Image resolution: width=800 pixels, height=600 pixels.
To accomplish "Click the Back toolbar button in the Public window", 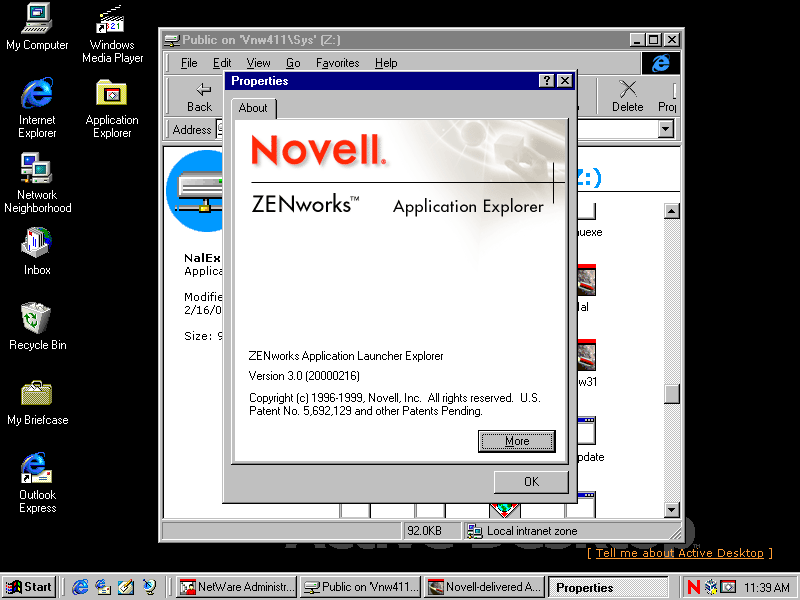I will pos(199,97).
